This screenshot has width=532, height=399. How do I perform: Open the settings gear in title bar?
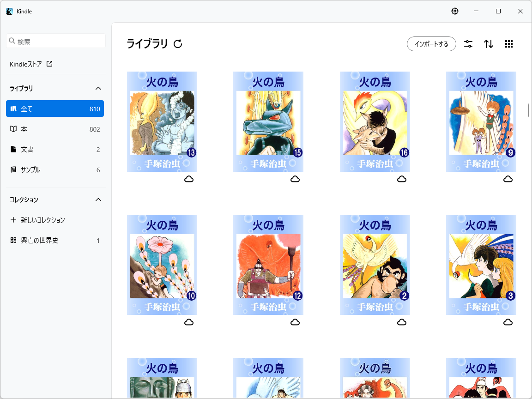[x=454, y=11]
